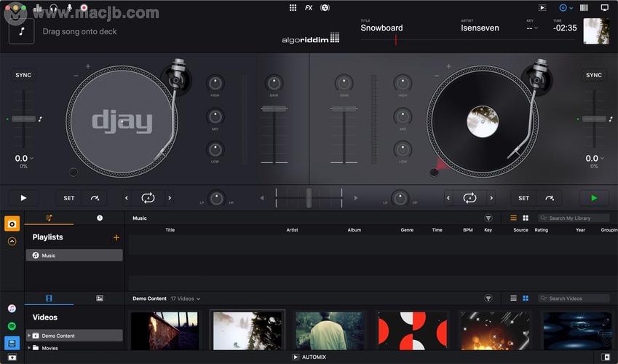Click the left deck tempo slider

pyautogui.click(x=23, y=119)
